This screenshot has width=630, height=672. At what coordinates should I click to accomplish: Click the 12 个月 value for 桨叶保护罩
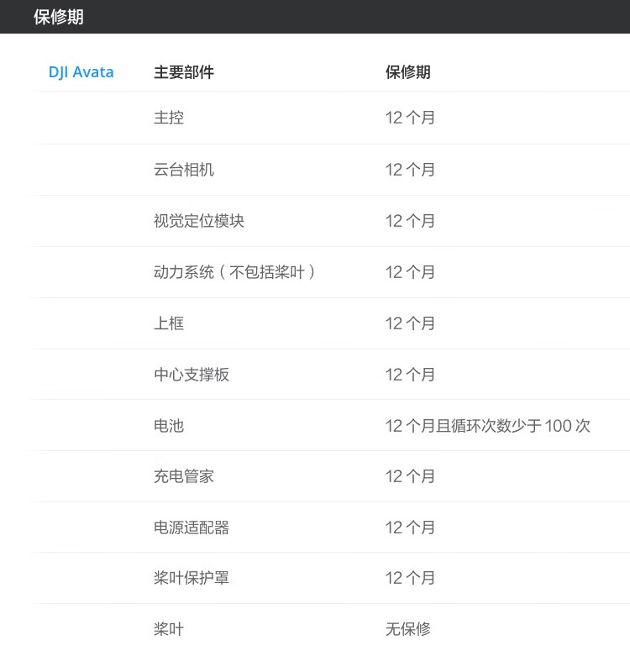(x=410, y=578)
